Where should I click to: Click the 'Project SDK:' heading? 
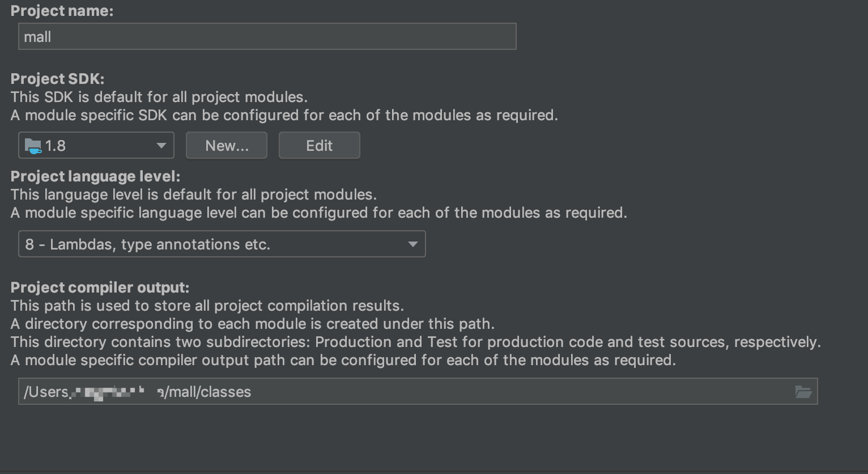57,79
